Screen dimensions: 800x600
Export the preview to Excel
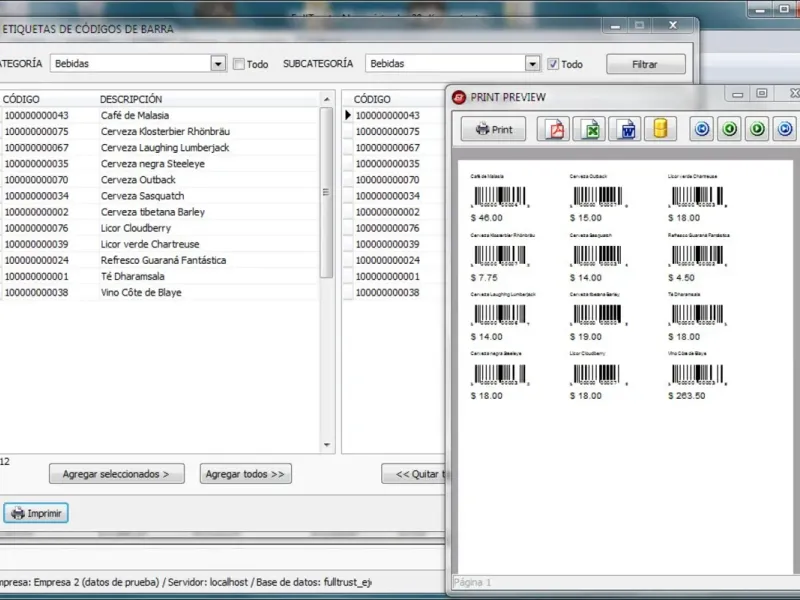pos(590,129)
